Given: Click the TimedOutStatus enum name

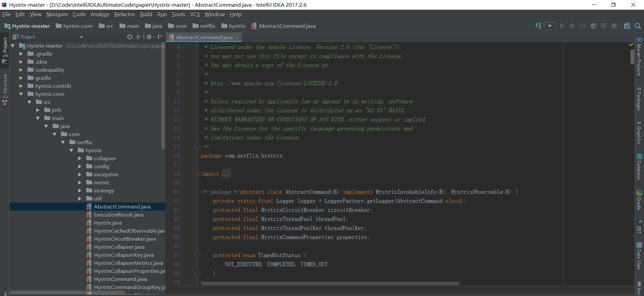Looking at the screenshot, I should coord(279,255).
